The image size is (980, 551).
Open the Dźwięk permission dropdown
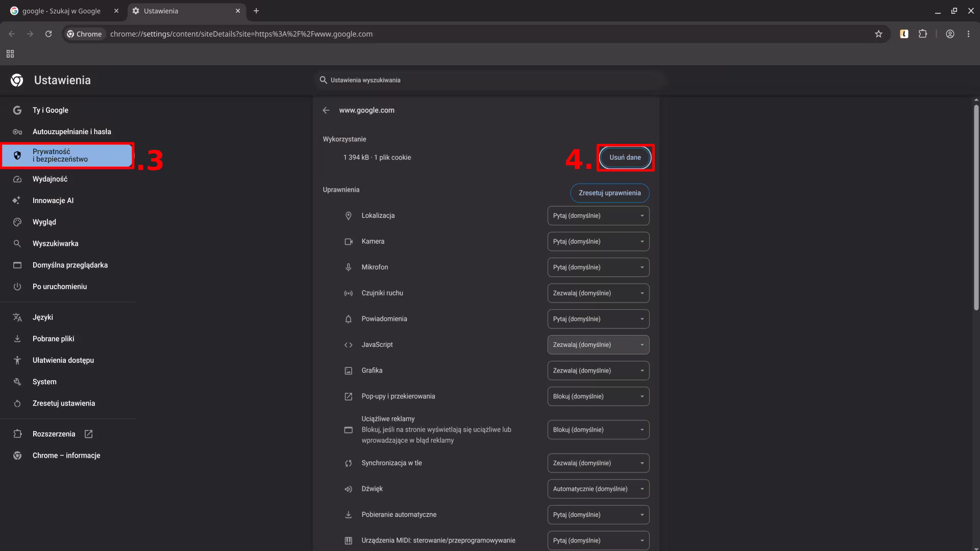pos(598,489)
